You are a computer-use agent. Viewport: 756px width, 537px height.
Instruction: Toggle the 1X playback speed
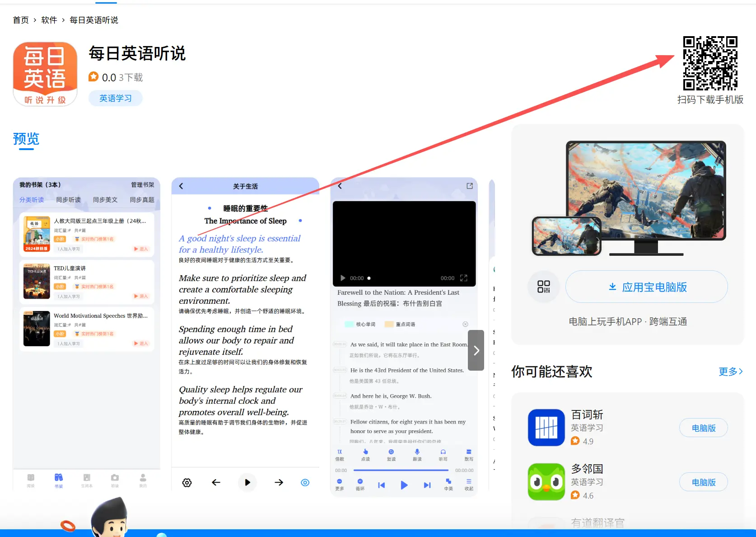pyautogui.click(x=340, y=452)
